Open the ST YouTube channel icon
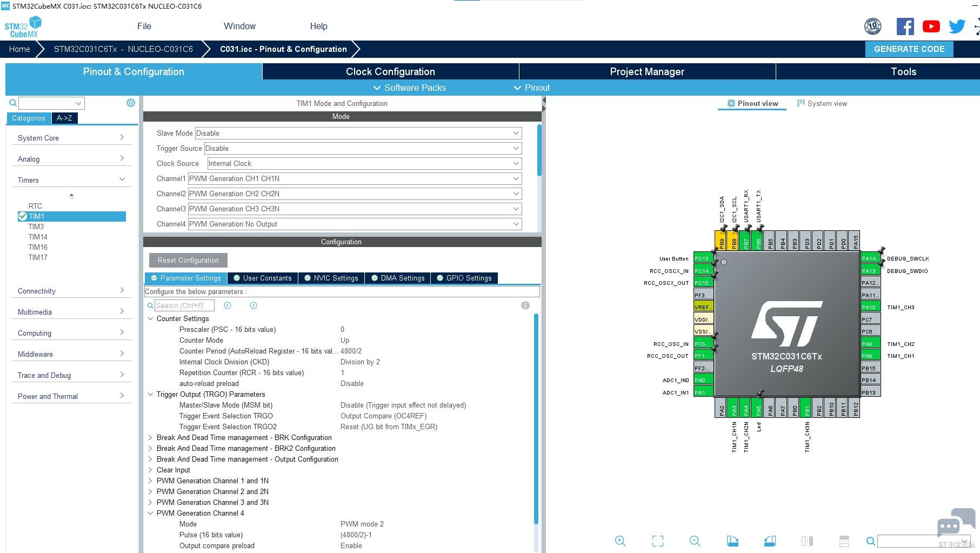The image size is (980, 553). point(931,26)
